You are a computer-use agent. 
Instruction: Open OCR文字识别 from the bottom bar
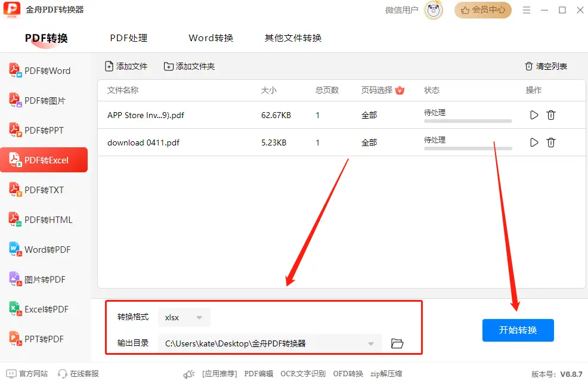point(302,374)
